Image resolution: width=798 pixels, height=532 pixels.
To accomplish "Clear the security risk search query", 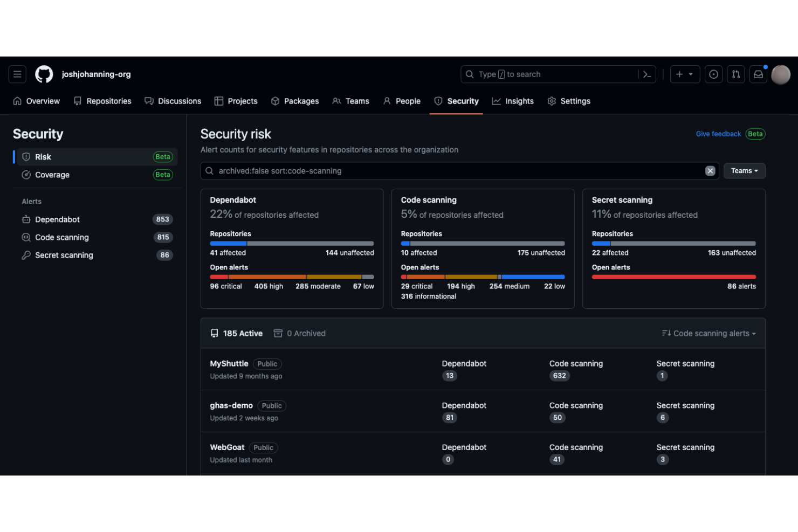I will click(710, 170).
